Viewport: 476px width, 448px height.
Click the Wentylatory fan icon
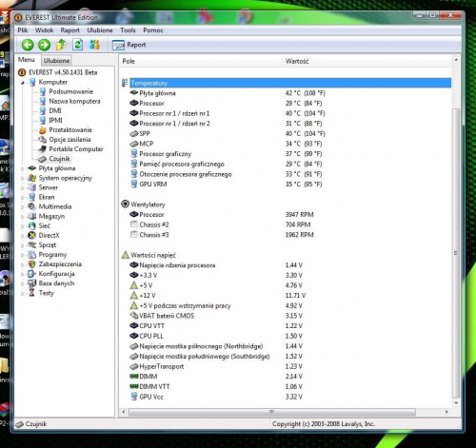pyautogui.click(x=126, y=205)
